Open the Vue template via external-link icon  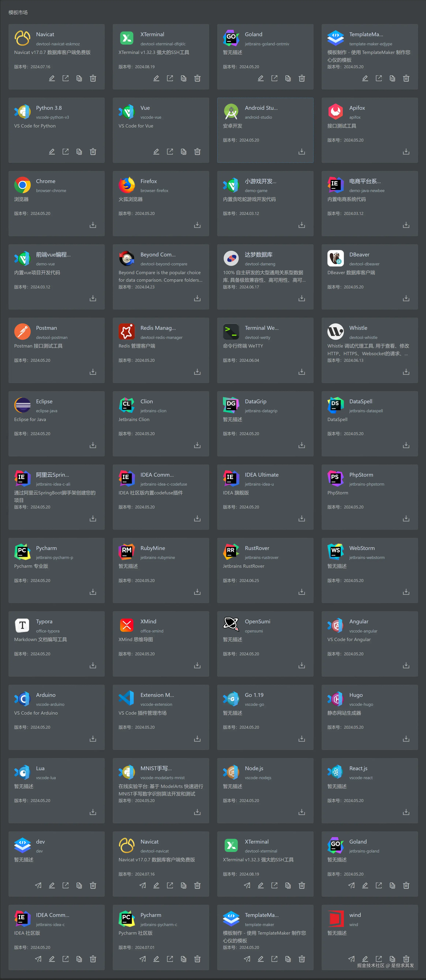coord(170,152)
